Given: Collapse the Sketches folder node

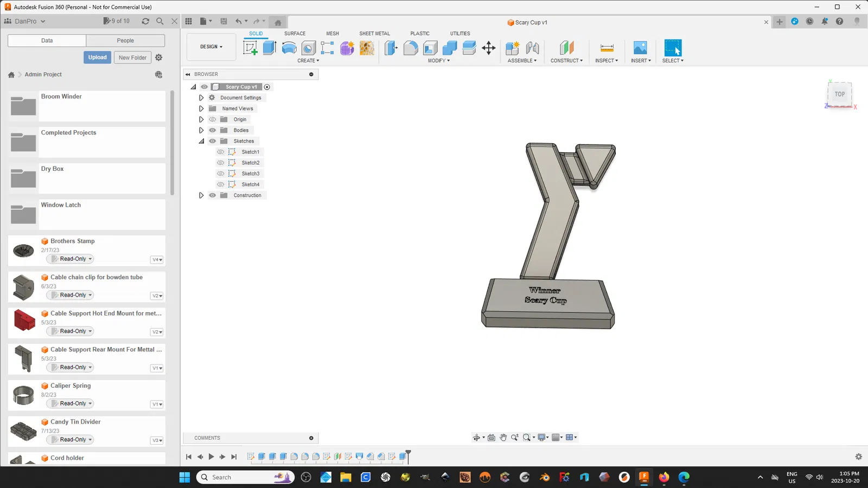Looking at the screenshot, I should coord(201,141).
